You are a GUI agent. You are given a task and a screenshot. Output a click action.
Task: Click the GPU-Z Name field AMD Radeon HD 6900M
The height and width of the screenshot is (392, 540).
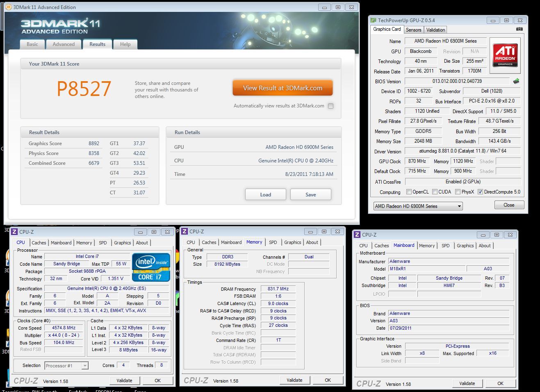point(445,41)
